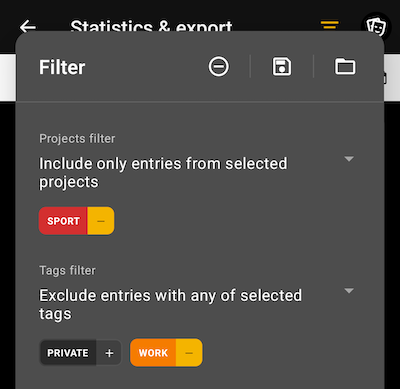Remove SPORT project using its minus
This screenshot has height=389, width=400.
(x=101, y=221)
